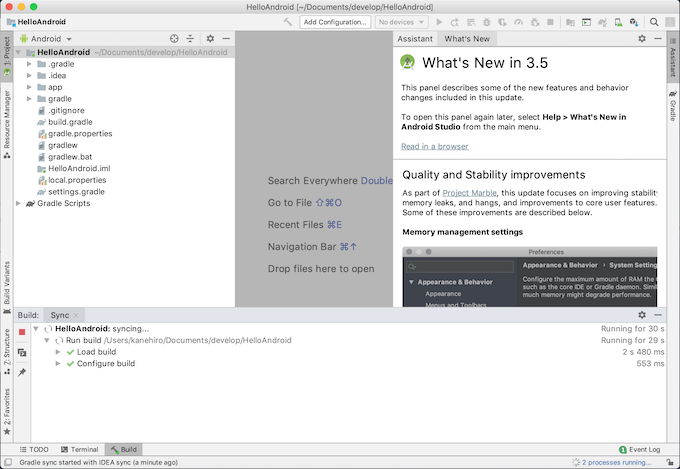The image size is (680, 469).
Task: Open the Terminal tool window tab
Action: [80, 449]
